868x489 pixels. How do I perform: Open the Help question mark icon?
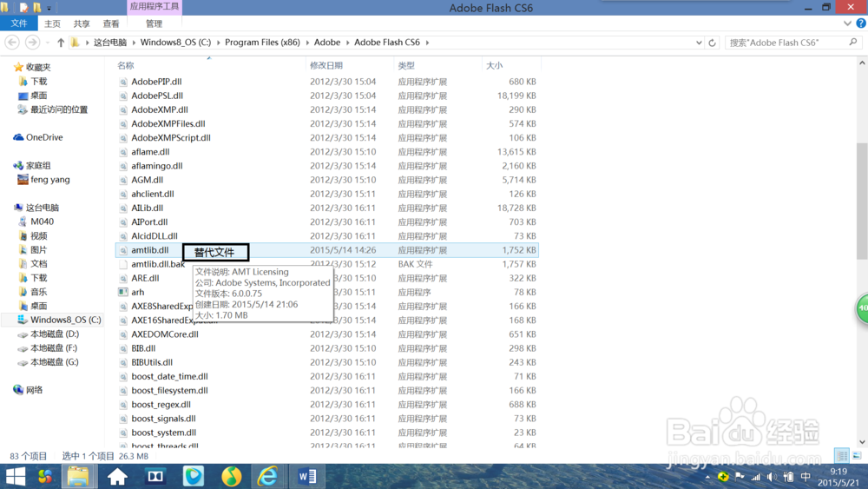pos(861,23)
